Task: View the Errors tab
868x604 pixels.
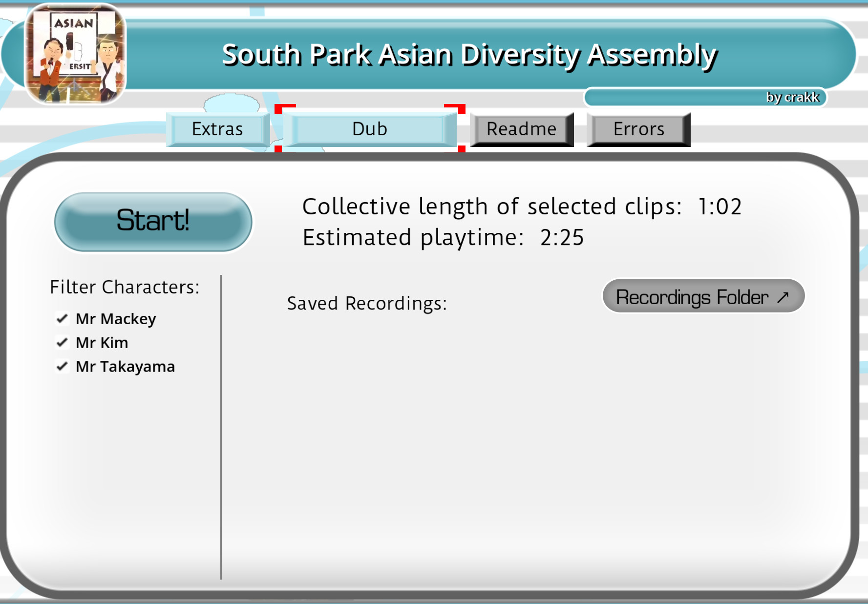Action: tap(638, 129)
